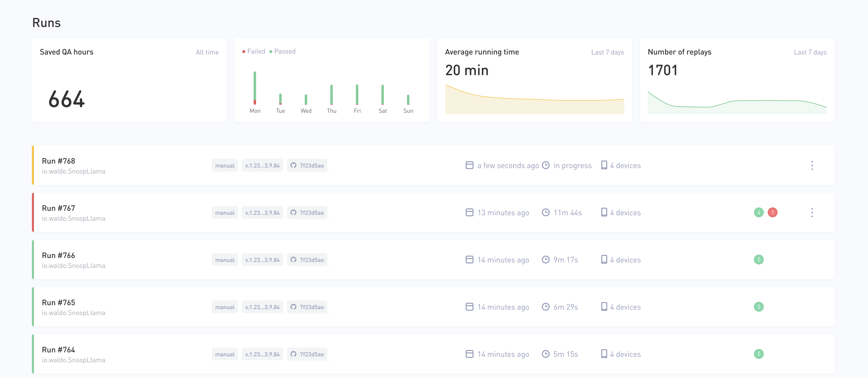This screenshot has height=378, width=868.
Task: Click GitHub icon in Run #764 row
Action: tap(293, 354)
